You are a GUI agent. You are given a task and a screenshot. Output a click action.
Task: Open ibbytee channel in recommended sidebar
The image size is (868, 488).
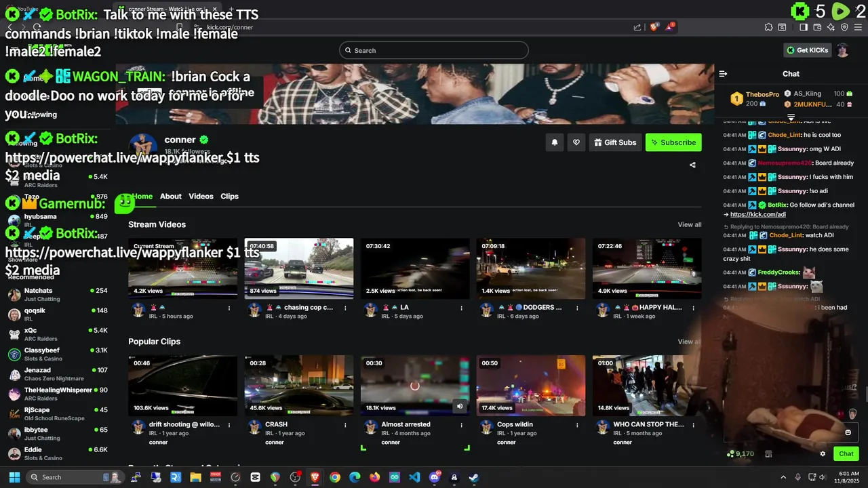(x=58, y=433)
